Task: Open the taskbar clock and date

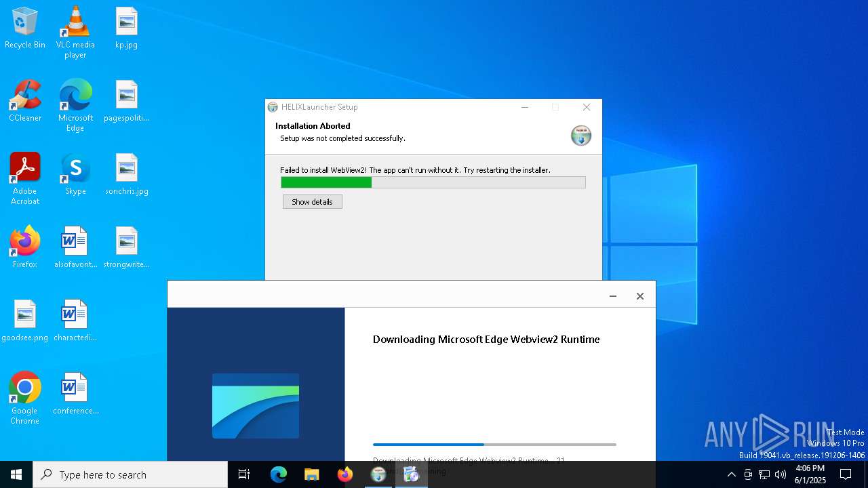Action: pyautogui.click(x=810, y=474)
